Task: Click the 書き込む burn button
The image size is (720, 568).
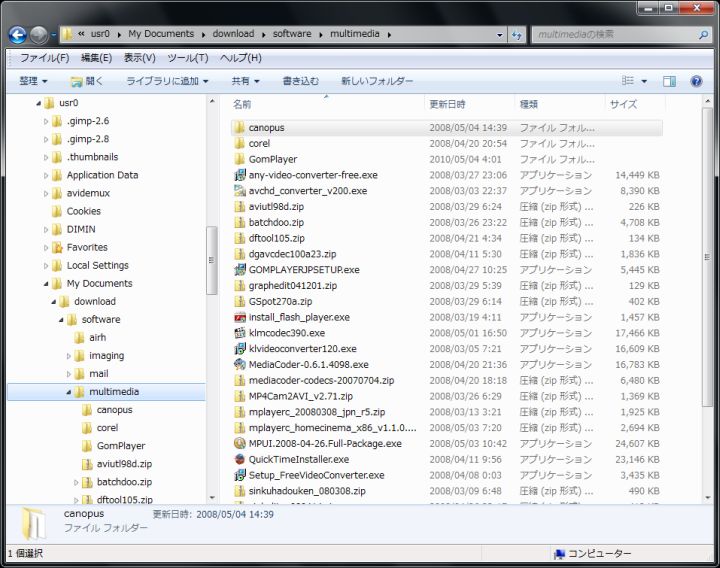Action: pyautogui.click(x=301, y=81)
